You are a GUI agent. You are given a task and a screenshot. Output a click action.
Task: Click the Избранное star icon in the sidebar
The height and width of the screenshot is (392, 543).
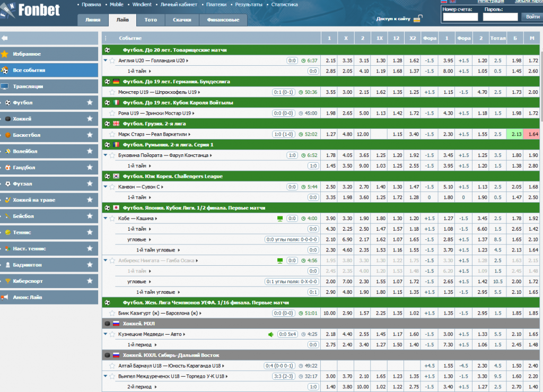click(4, 54)
